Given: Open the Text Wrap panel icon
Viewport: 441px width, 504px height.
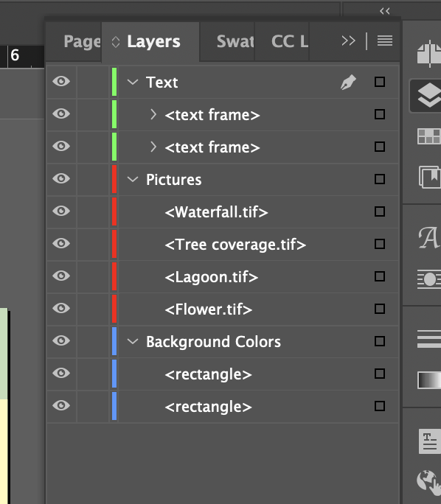Looking at the screenshot, I should [429, 279].
